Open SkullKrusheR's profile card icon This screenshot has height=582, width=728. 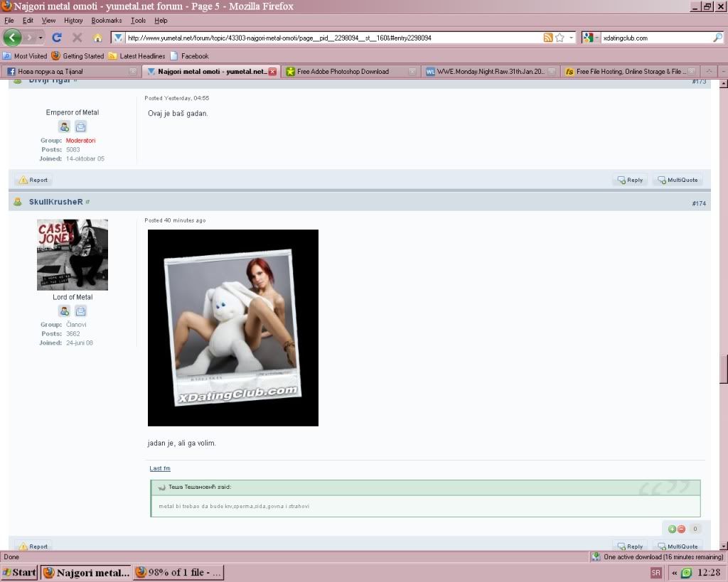coord(64,311)
